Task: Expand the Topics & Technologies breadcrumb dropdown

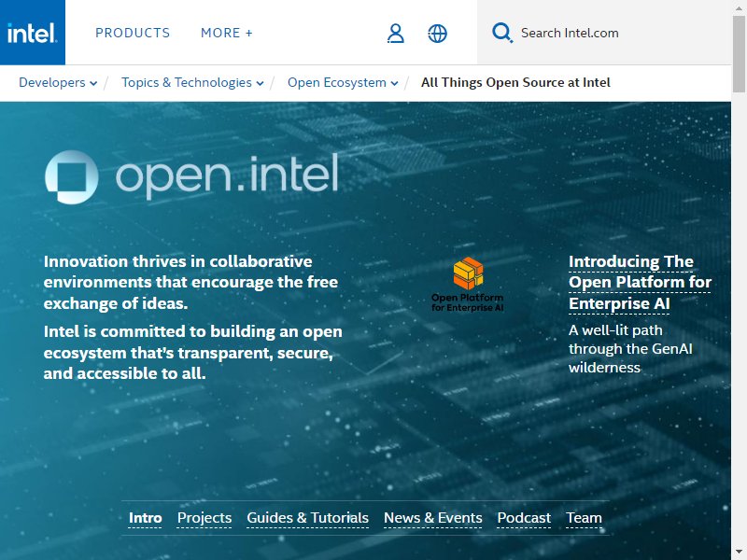Action: [x=192, y=82]
